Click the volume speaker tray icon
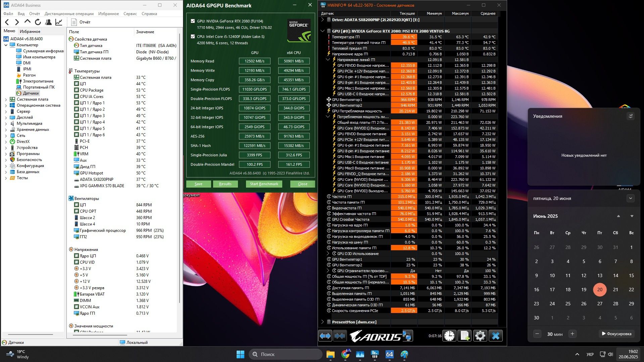 click(x=610, y=354)
